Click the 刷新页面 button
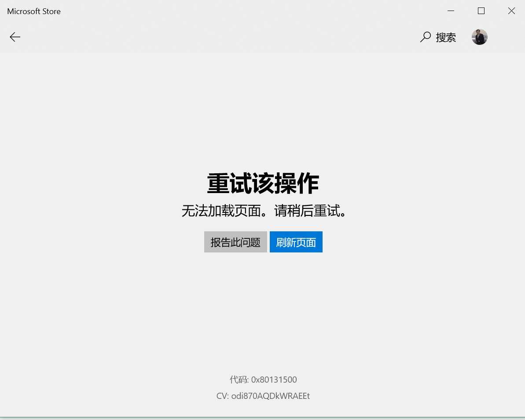The width and height of the screenshot is (525, 420). [x=296, y=242]
